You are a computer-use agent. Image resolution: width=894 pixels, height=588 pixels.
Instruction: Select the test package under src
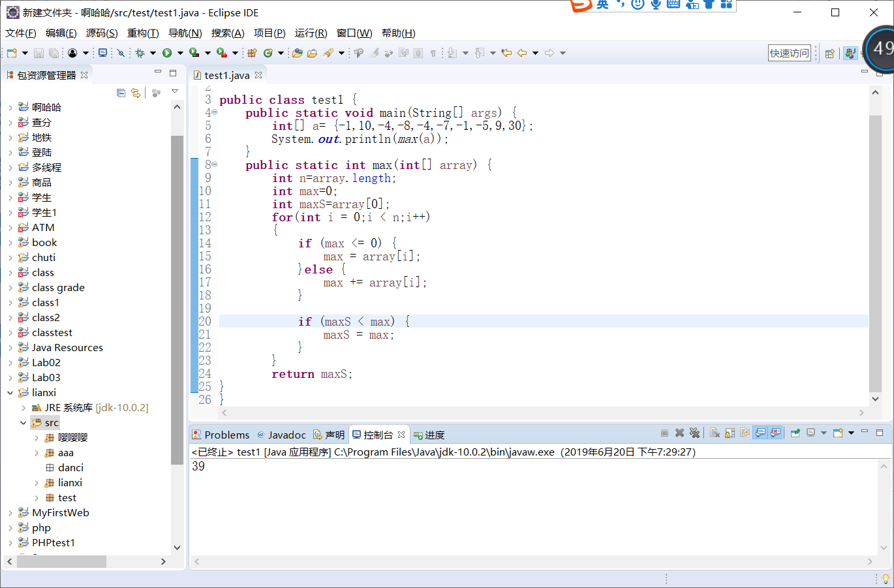(67, 498)
